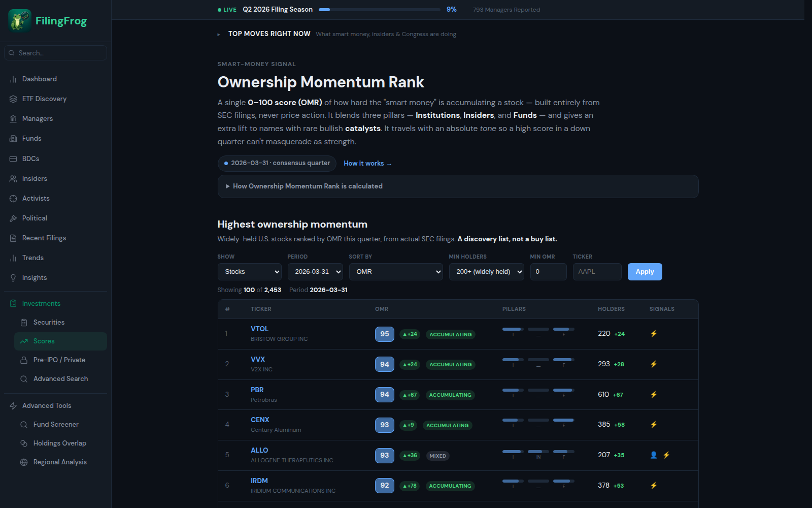Click the Apply filter button

(645, 272)
